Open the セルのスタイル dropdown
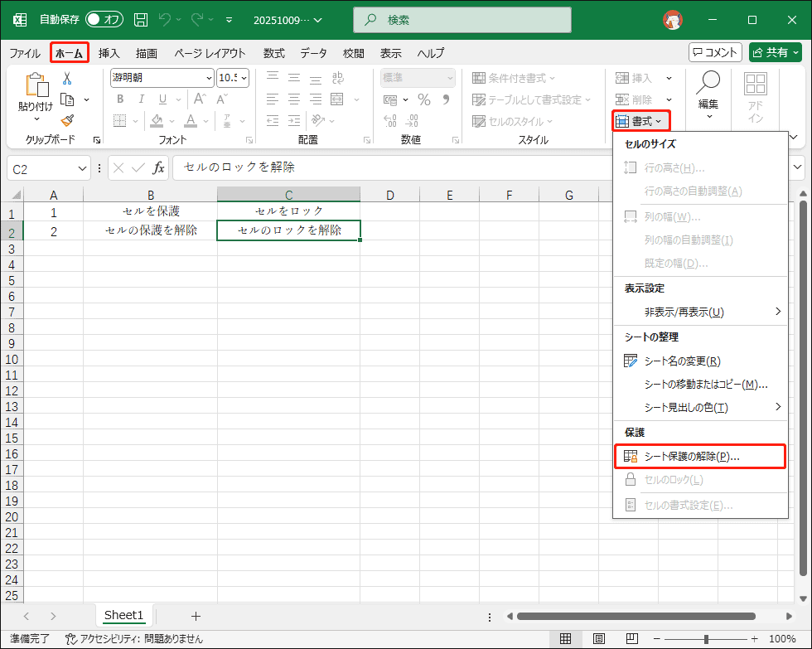Viewport: 812px width, 649px height. click(x=512, y=122)
